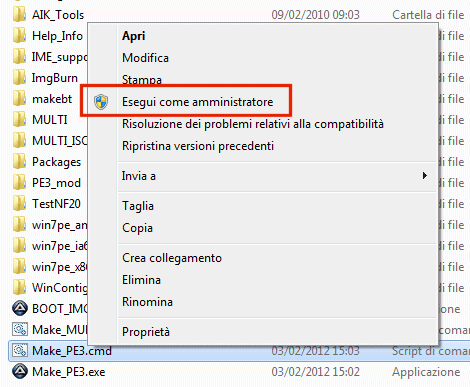Select Copia in the context menu

click(137, 228)
